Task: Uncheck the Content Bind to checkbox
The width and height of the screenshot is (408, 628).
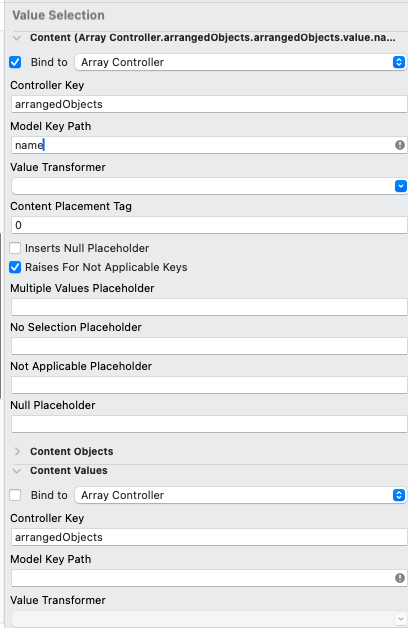Action: (15, 62)
